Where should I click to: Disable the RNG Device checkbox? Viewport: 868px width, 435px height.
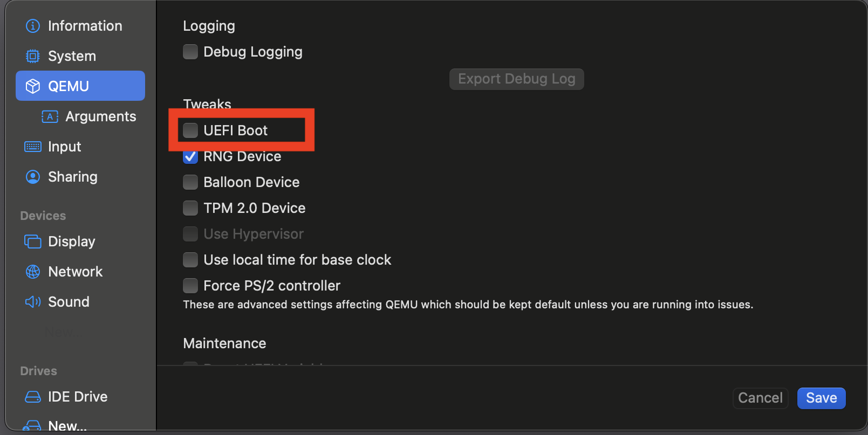click(x=190, y=156)
